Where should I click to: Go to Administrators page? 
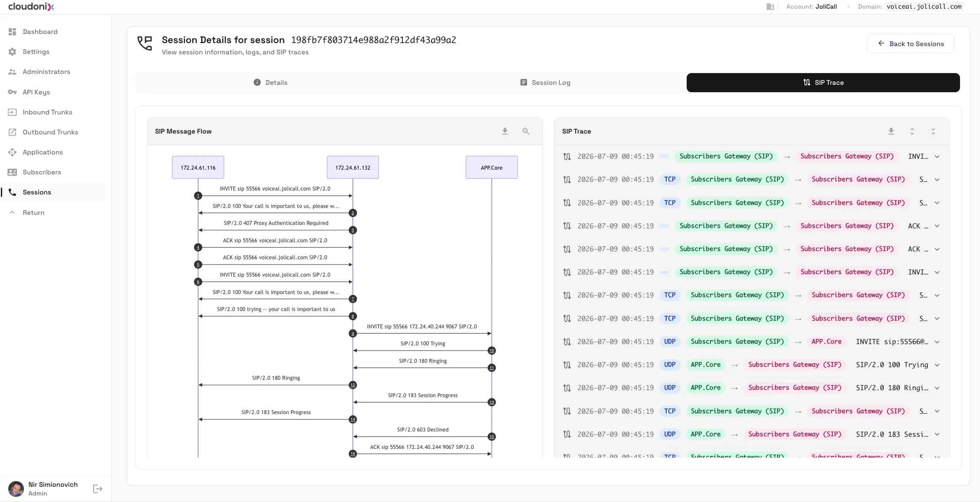46,72
